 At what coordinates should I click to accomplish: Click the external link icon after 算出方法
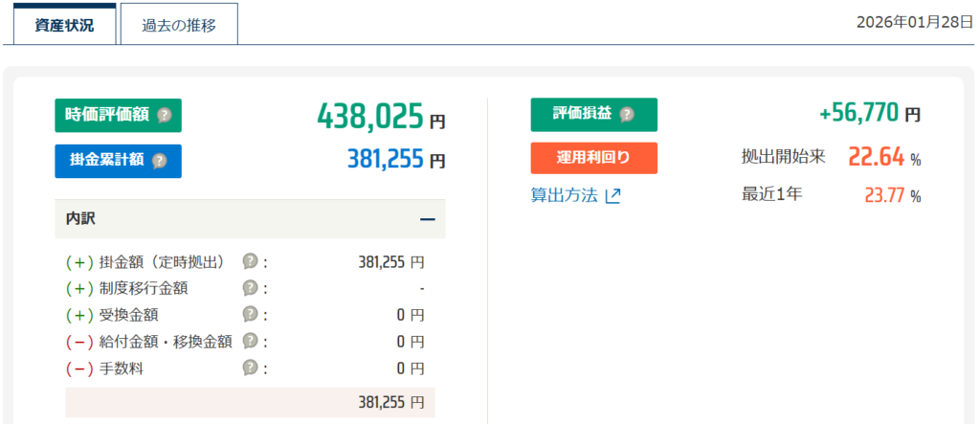pyautogui.click(x=612, y=195)
